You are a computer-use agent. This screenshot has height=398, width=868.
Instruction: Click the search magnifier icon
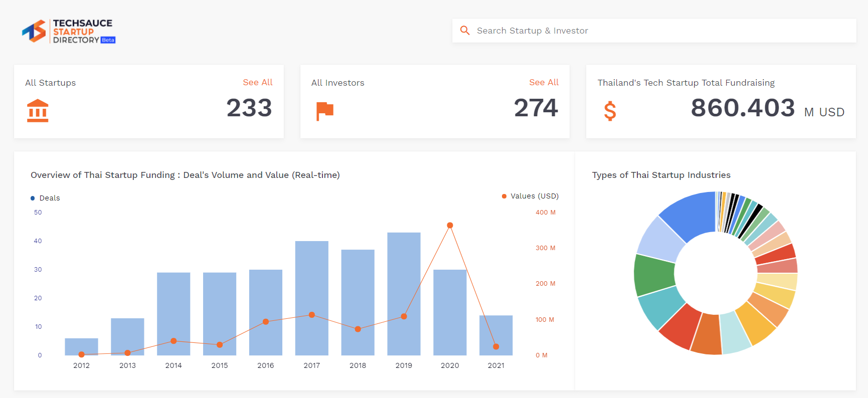click(x=465, y=31)
